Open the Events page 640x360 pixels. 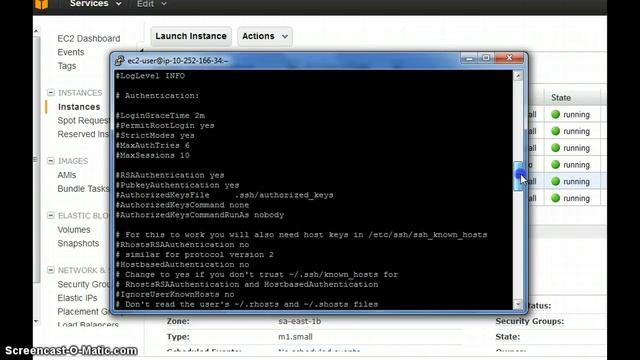(x=71, y=52)
